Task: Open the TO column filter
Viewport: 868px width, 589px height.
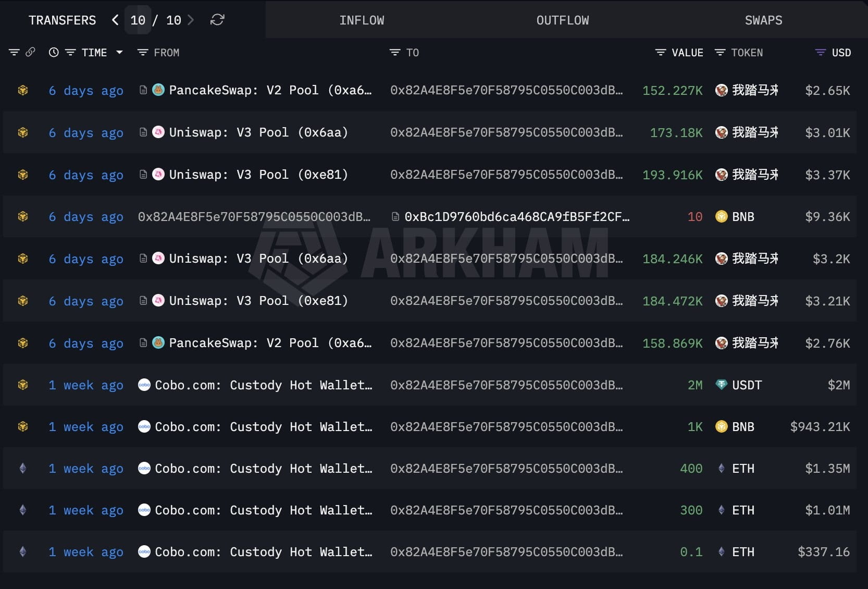Action: click(395, 52)
